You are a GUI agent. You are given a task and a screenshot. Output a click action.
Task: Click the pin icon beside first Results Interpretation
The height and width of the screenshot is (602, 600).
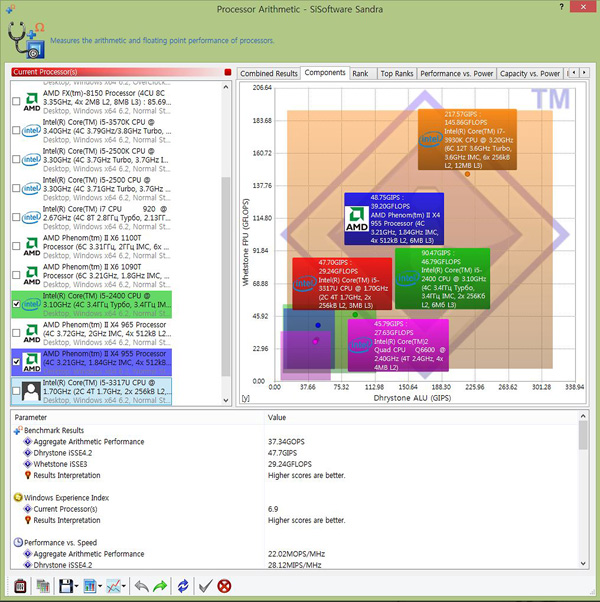pyautogui.click(x=28, y=475)
